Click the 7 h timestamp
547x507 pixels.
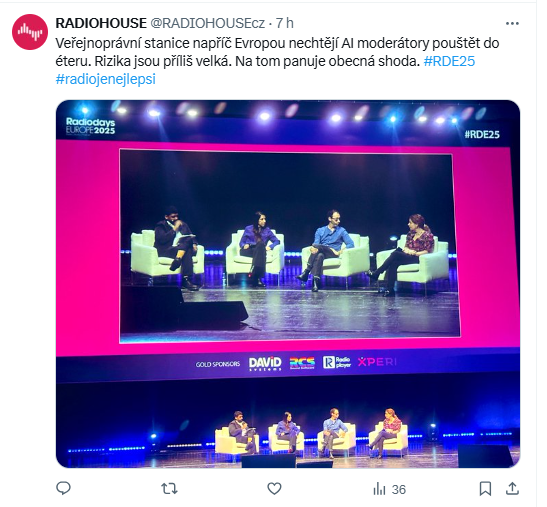[285, 23]
